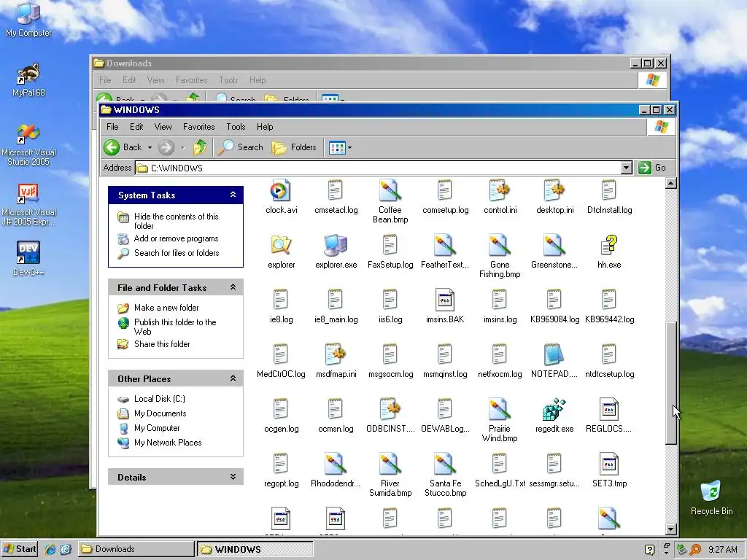Select the FeatherText image file icon

(x=445, y=245)
